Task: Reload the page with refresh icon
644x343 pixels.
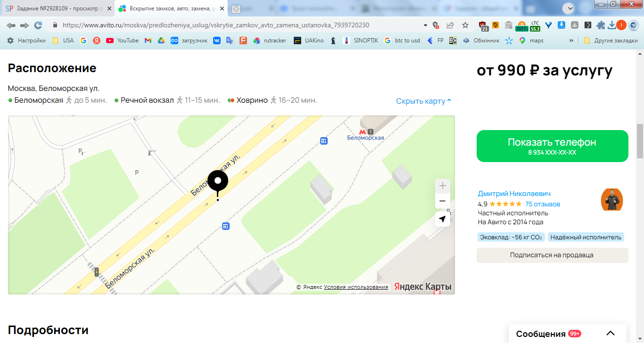Action: point(38,25)
